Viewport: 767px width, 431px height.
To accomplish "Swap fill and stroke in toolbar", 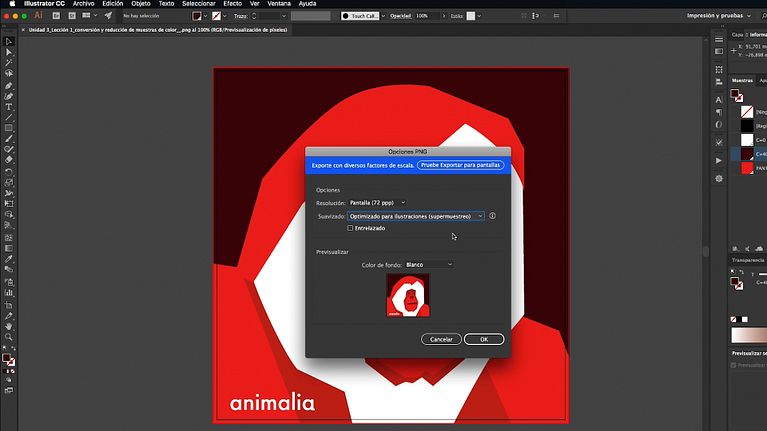I will pos(13,348).
